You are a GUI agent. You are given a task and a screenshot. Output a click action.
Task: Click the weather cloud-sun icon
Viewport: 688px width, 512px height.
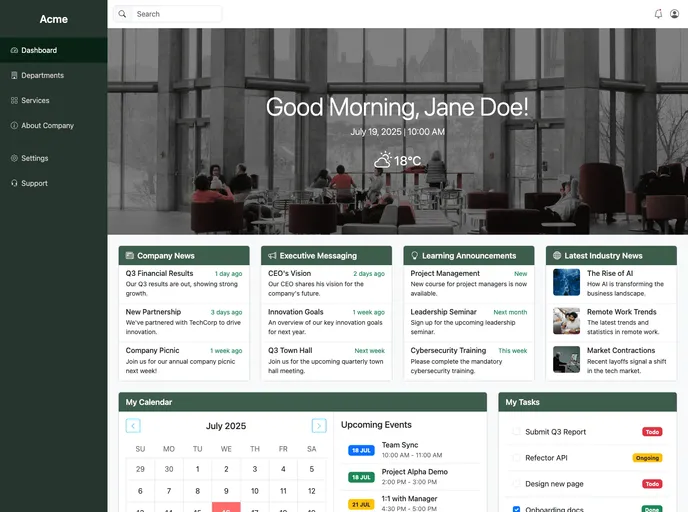[383, 160]
